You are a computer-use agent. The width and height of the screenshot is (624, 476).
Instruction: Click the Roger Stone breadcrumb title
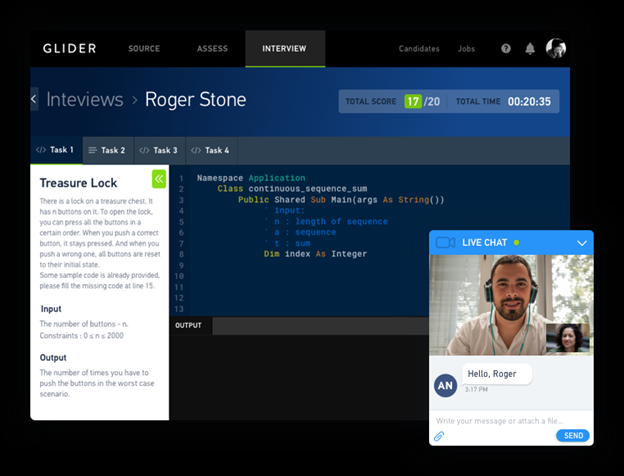(x=195, y=99)
